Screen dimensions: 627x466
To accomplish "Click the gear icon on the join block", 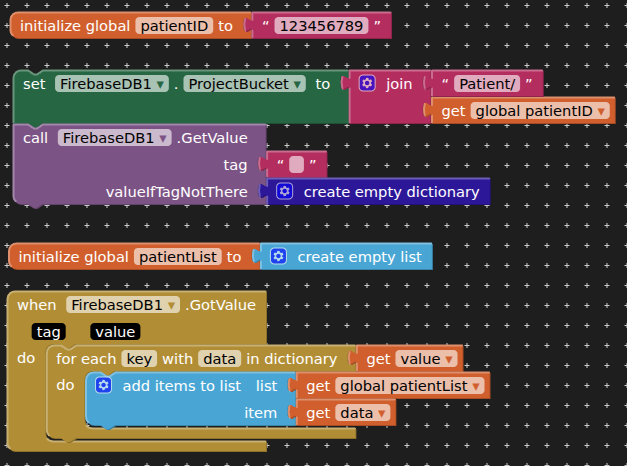I will tap(367, 84).
